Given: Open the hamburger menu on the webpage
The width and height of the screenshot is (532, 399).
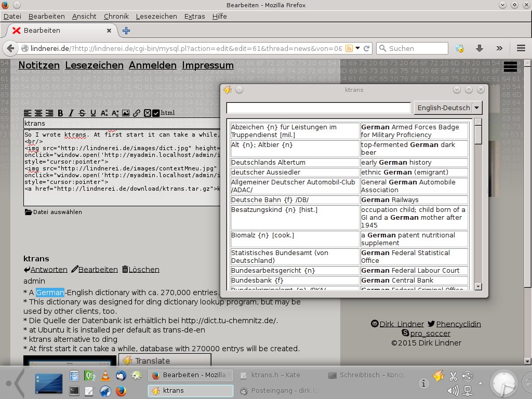Looking at the screenshot, I should click(510, 67).
